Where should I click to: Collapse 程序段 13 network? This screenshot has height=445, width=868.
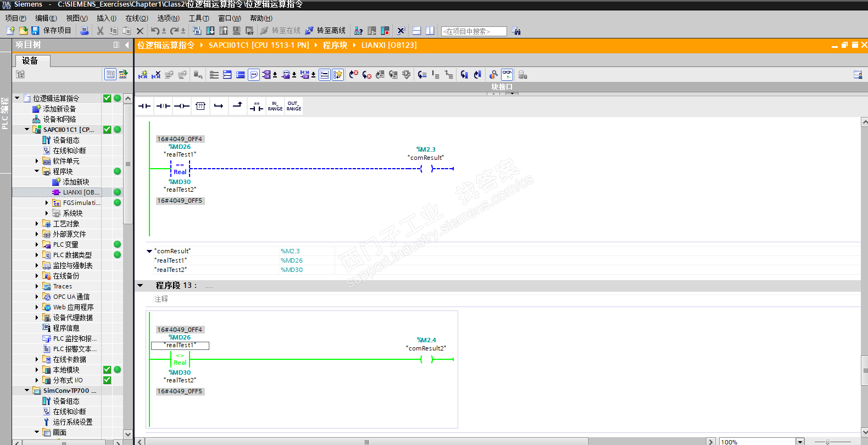pyautogui.click(x=140, y=286)
